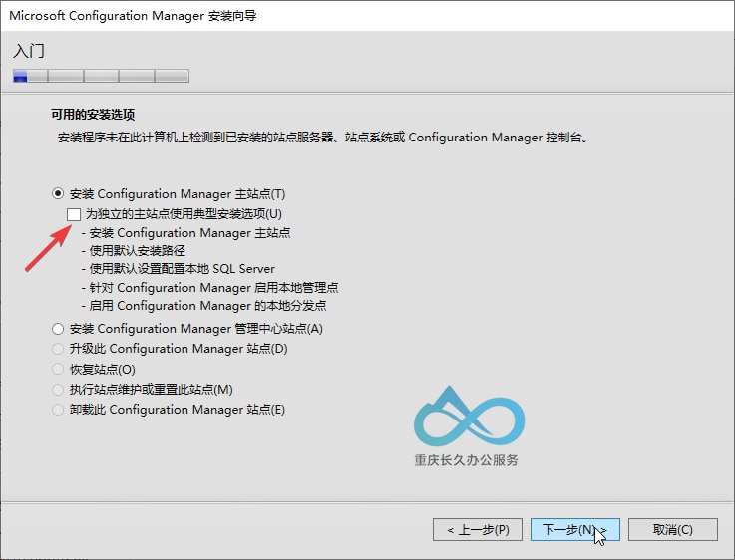Screen dimensions: 735x560
Task: Click the "使用默认设置配置本地 SQL Server" text
Action: pyautogui.click(x=179, y=269)
